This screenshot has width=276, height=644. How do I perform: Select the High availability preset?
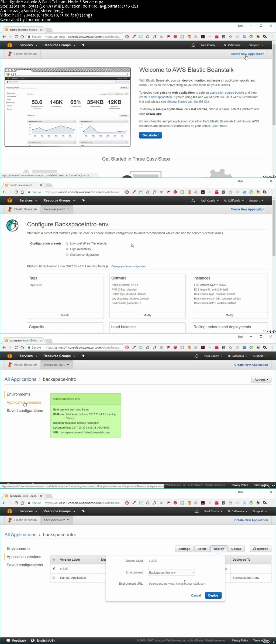[67, 249]
